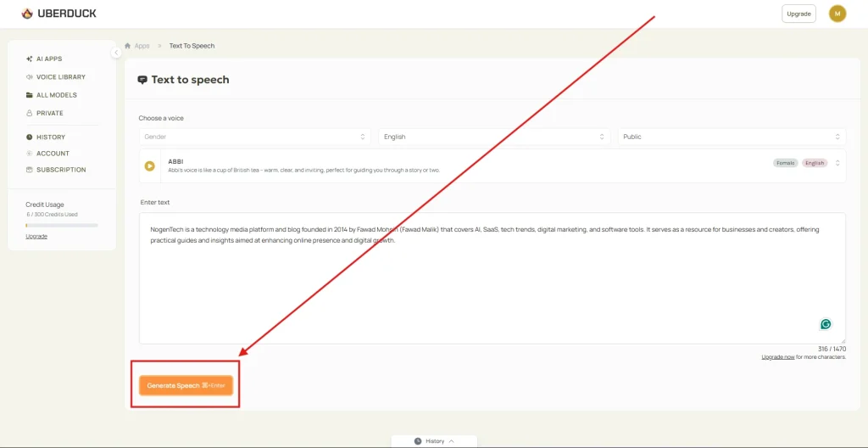
Task: Click the Female tag on ABBI
Action: 786,163
